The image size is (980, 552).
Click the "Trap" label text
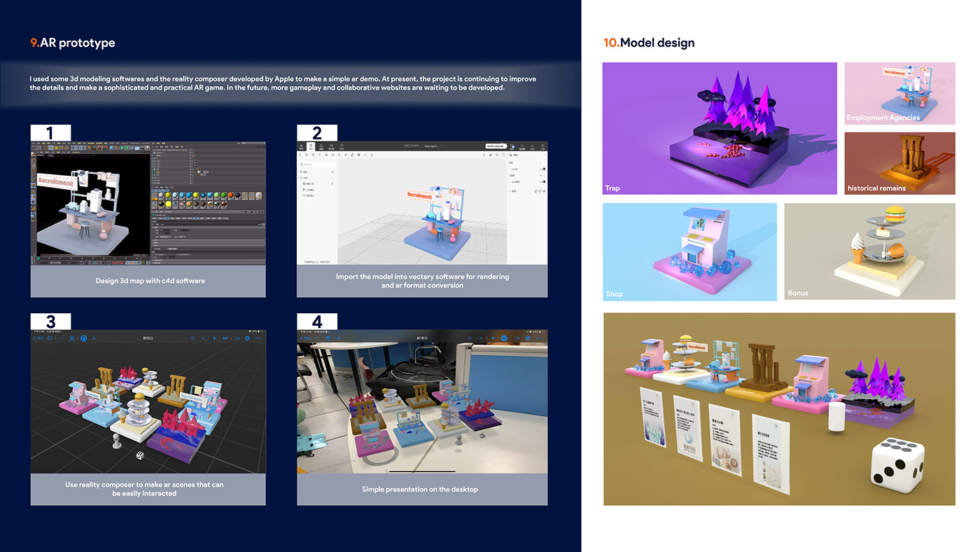(x=612, y=188)
